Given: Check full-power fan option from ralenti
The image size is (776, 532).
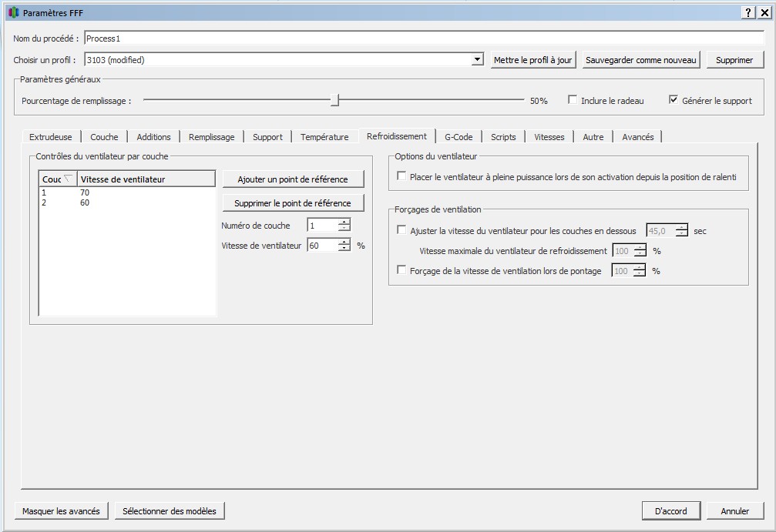Looking at the screenshot, I should pos(401,176).
